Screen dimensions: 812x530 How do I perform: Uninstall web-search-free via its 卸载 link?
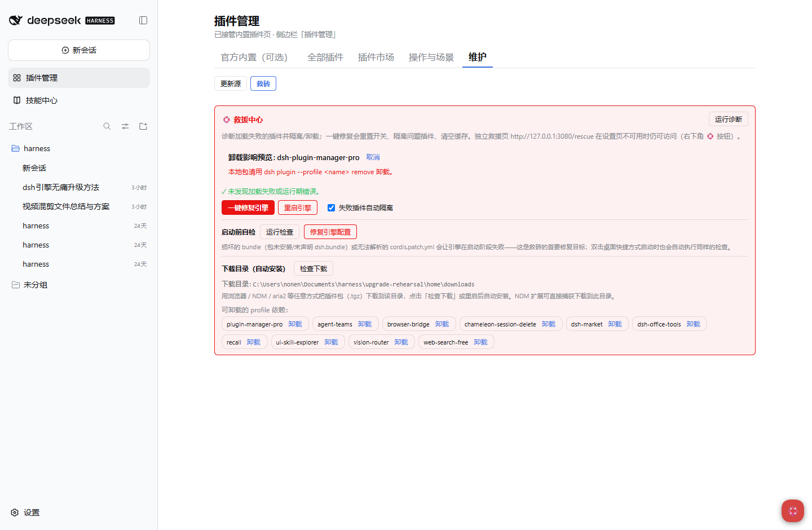[481, 342]
